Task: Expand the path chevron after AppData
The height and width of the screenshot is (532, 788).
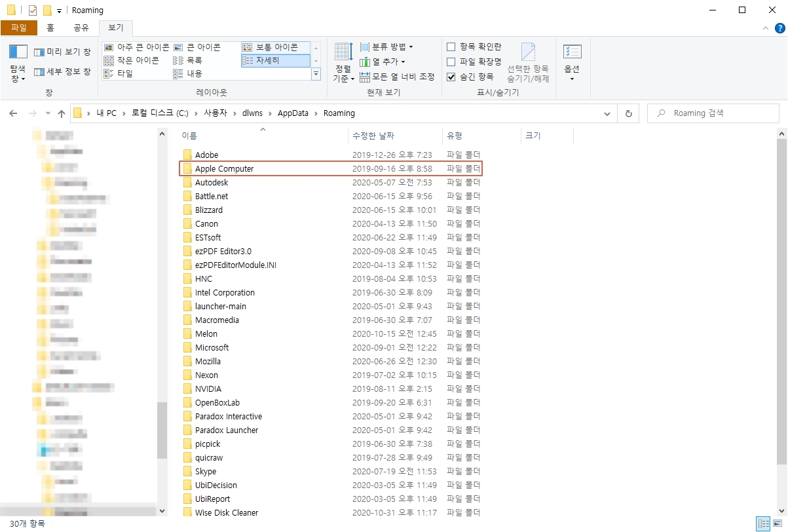Action: tap(317, 113)
